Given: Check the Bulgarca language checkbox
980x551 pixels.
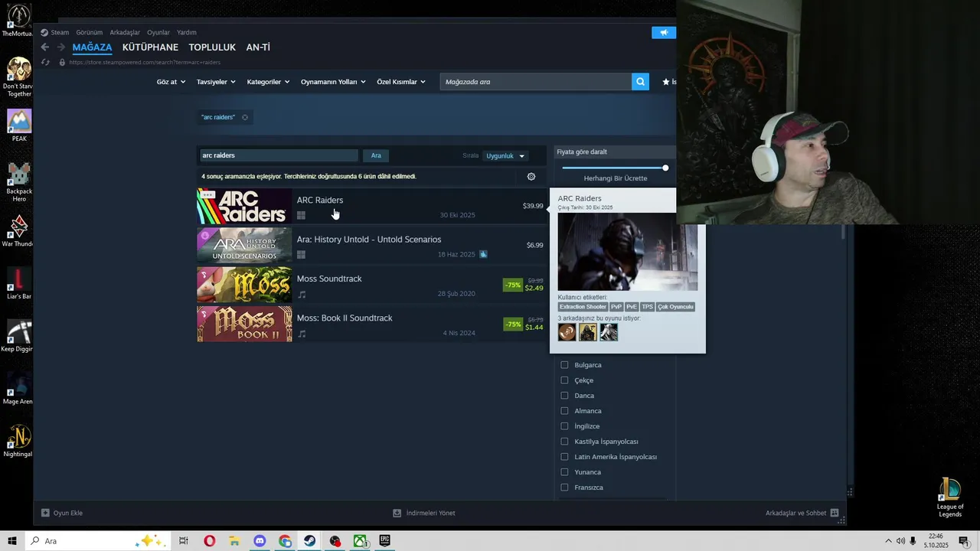Looking at the screenshot, I should pyautogui.click(x=564, y=365).
